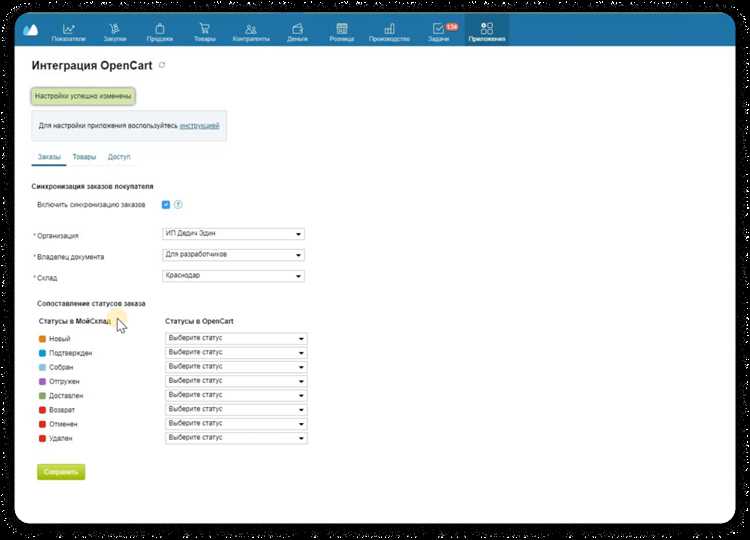Click the Собран status label
This screenshot has height=540, width=750.
click(x=61, y=367)
